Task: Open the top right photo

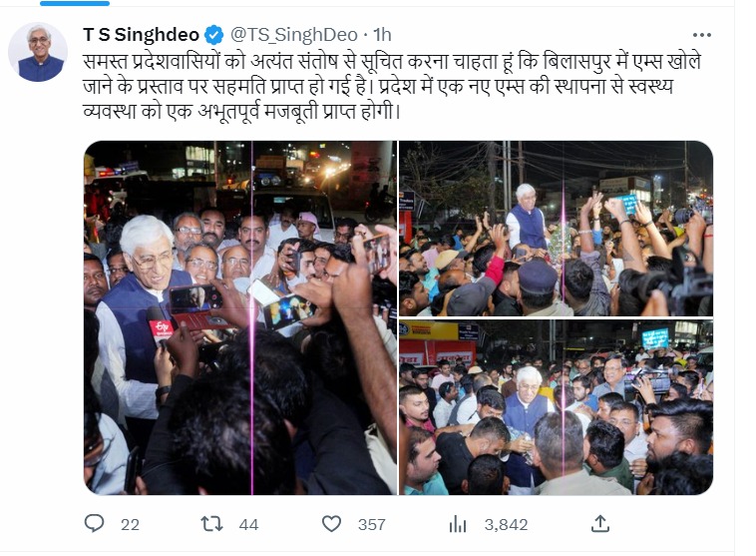Action: point(556,229)
